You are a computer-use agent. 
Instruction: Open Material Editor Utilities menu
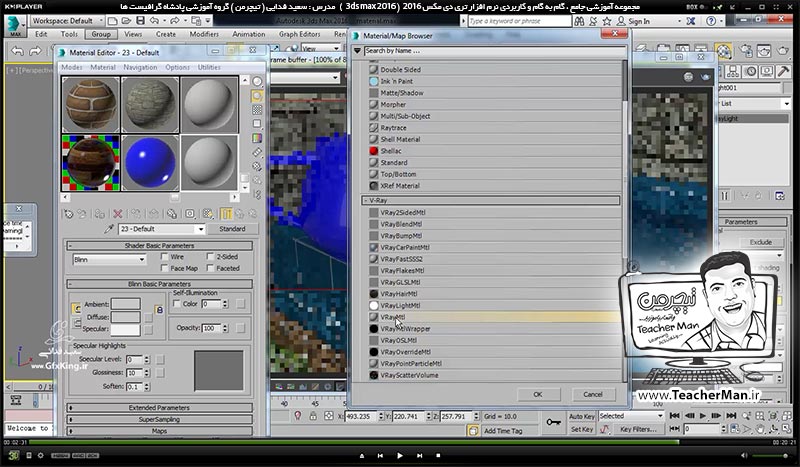(x=209, y=67)
